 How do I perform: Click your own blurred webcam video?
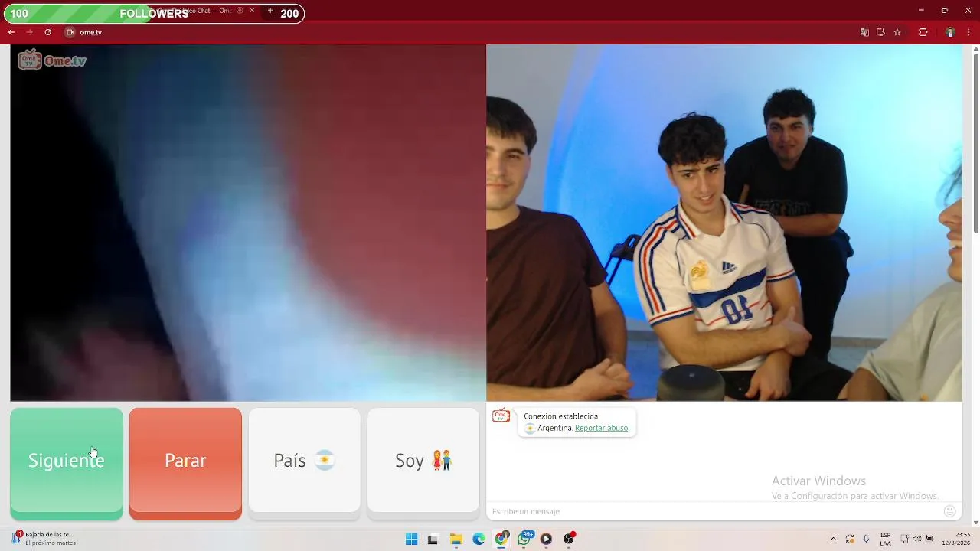(248, 223)
